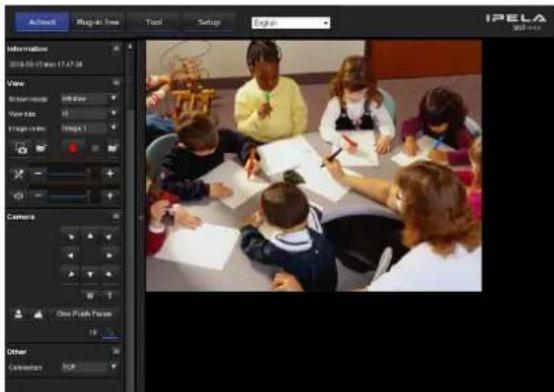Collapse the Information panel section

116,48
